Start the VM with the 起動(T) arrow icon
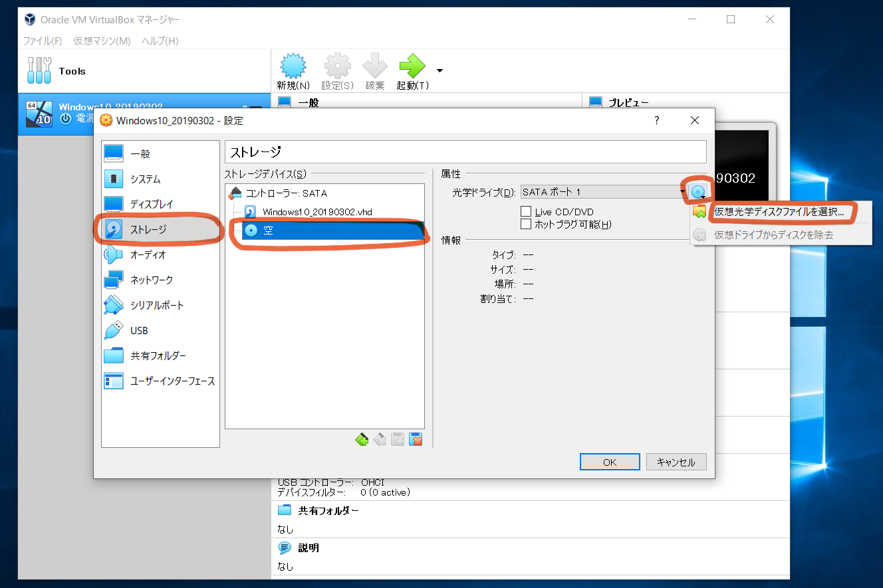883x588 pixels. point(412,67)
